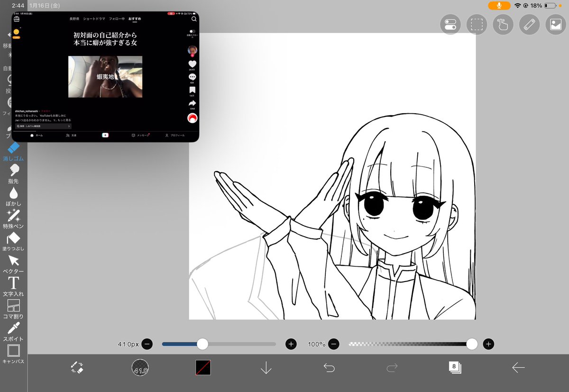Screen dimensions: 569x392
Task: Create new TikTok post with plus
Action: click(x=105, y=135)
